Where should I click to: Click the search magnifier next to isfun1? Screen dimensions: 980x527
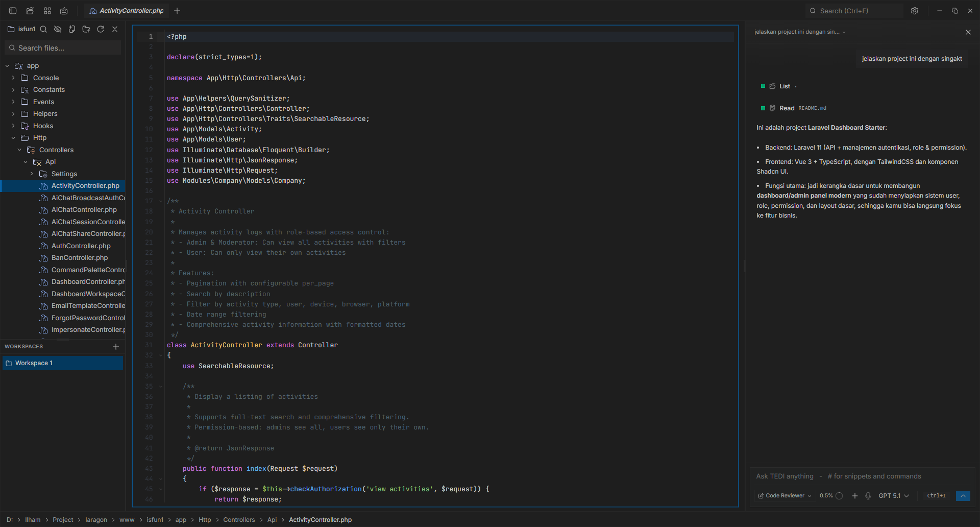pyautogui.click(x=43, y=29)
